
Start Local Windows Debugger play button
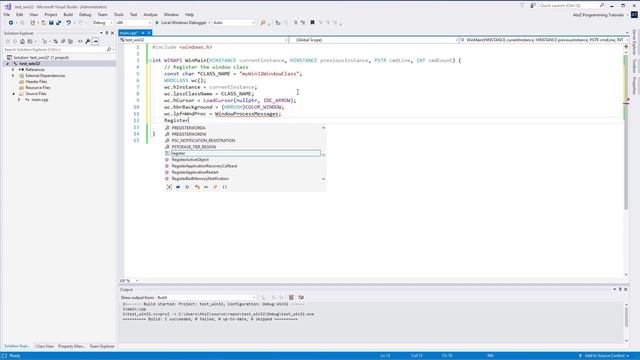click(157, 23)
